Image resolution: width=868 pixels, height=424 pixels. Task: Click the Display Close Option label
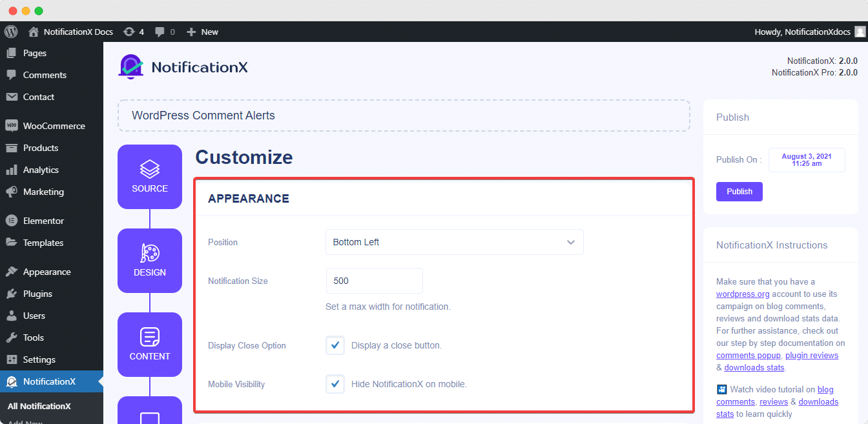coord(247,345)
